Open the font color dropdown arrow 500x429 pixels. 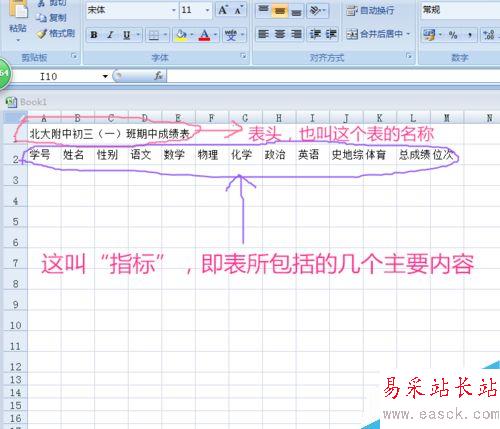click(215, 35)
